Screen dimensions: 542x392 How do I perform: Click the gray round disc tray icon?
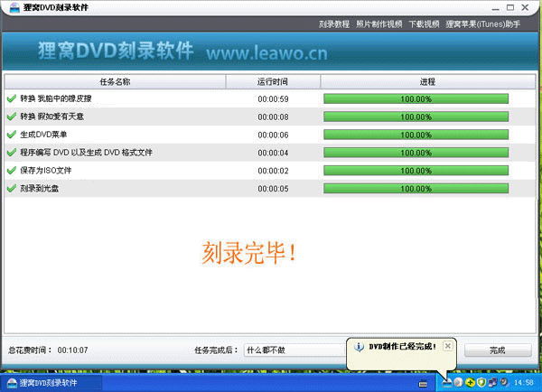[x=458, y=382]
